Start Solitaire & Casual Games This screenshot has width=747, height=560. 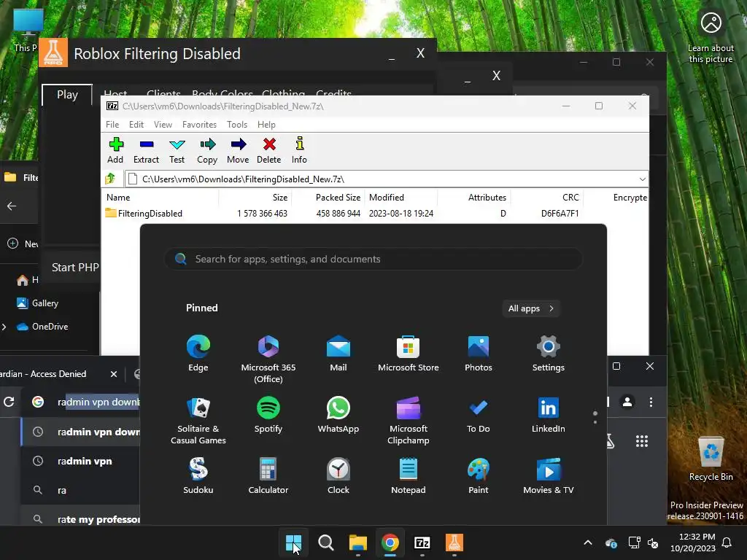198,420
